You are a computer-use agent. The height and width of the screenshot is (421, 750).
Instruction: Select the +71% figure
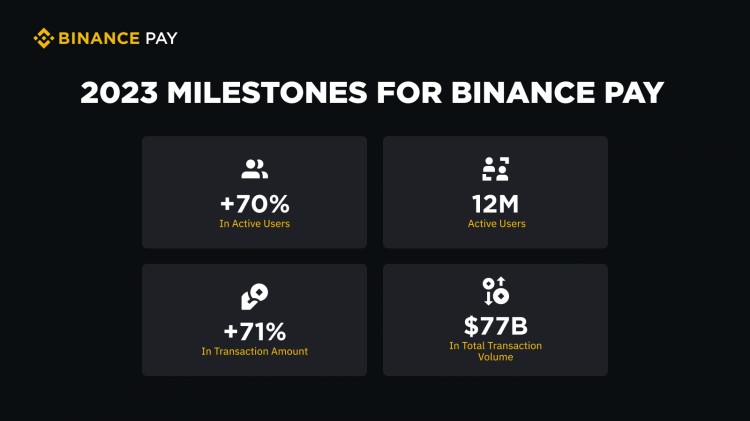point(254,330)
